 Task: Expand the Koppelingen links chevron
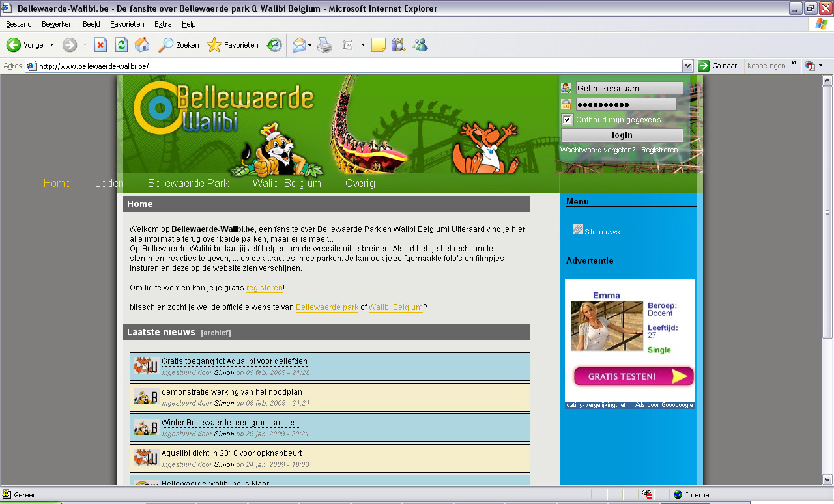(794, 64)
